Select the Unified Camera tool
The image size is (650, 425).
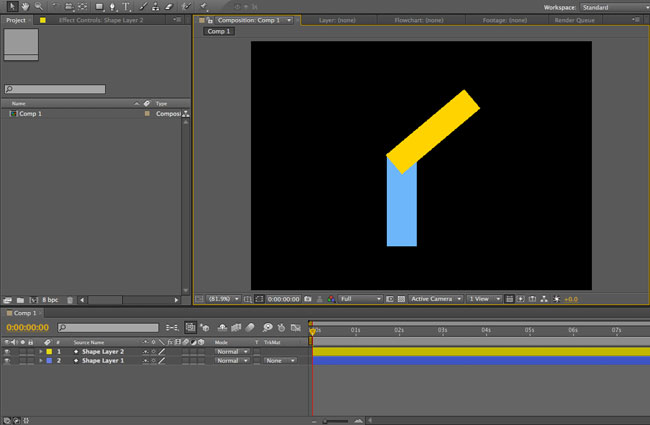click(69, 7)
